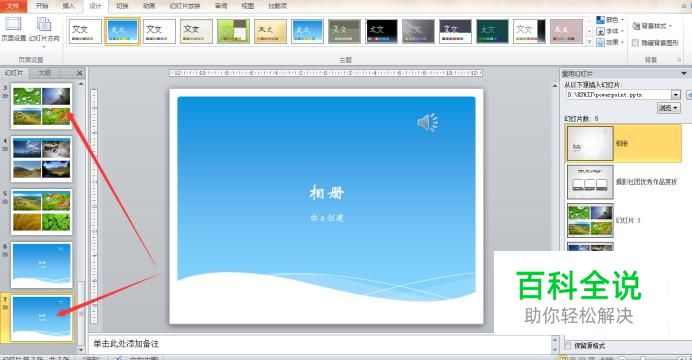The width and height of the screenshot is (692, 360).
Task: Open the file path combo box arrow
Action: point(676,94)
